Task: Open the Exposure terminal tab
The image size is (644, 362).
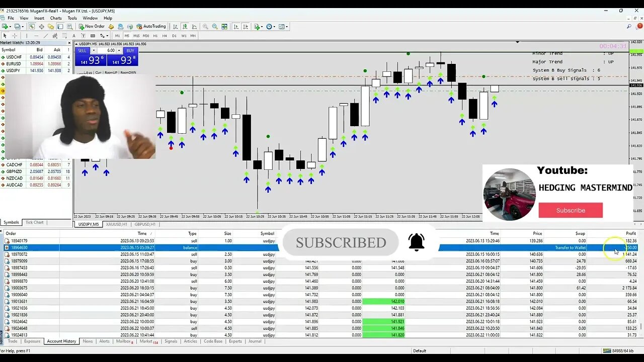Action: pos(32,341)
